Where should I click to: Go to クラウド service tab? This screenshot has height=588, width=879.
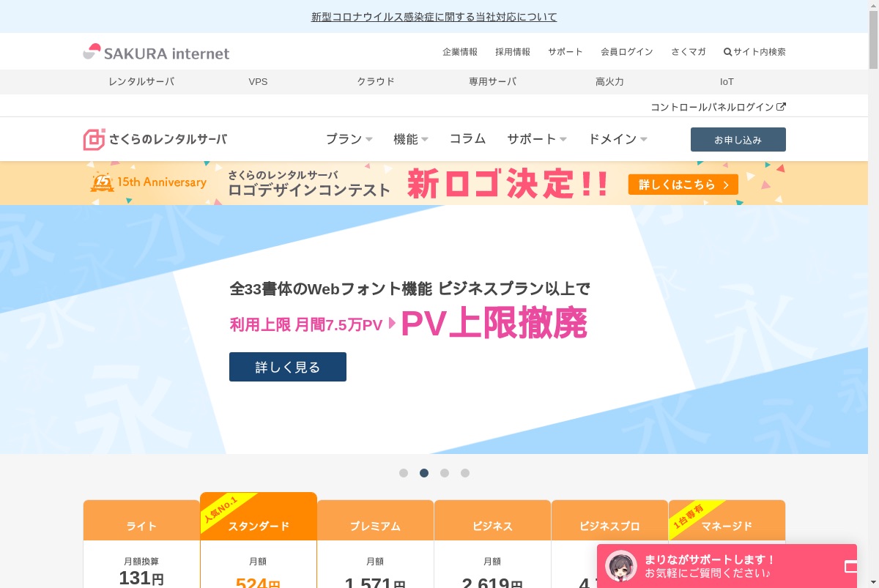[x=376, y=82]
